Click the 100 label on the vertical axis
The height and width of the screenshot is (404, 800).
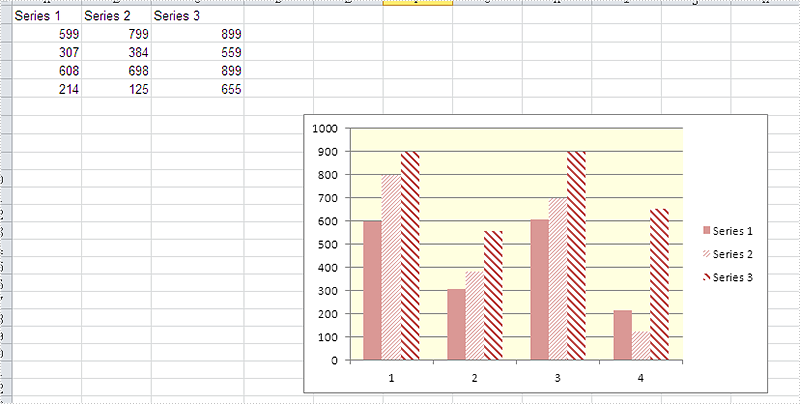pos(330,337)
